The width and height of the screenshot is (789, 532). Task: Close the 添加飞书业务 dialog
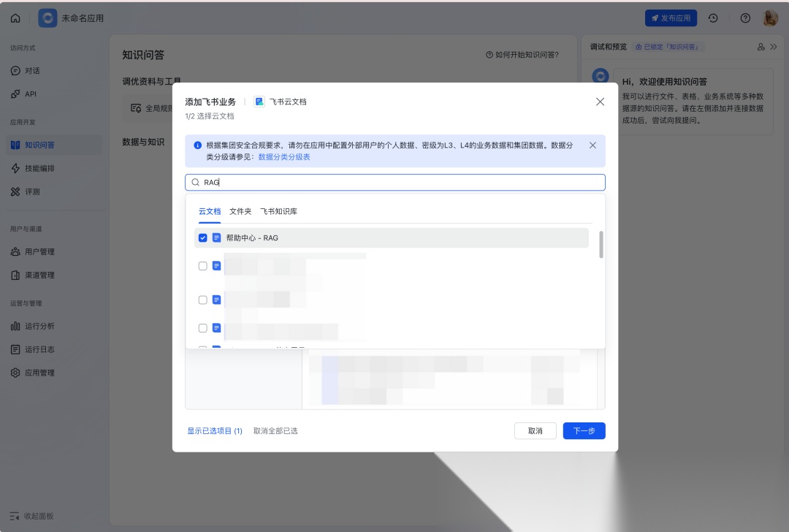point(600,102)
